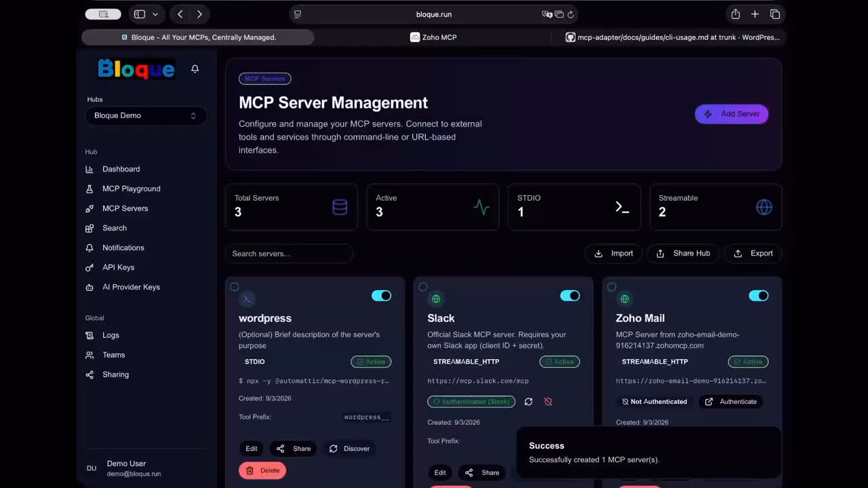Open notifications via the bell icon beside the logo
868x488 pixels.
pos(195,69)
